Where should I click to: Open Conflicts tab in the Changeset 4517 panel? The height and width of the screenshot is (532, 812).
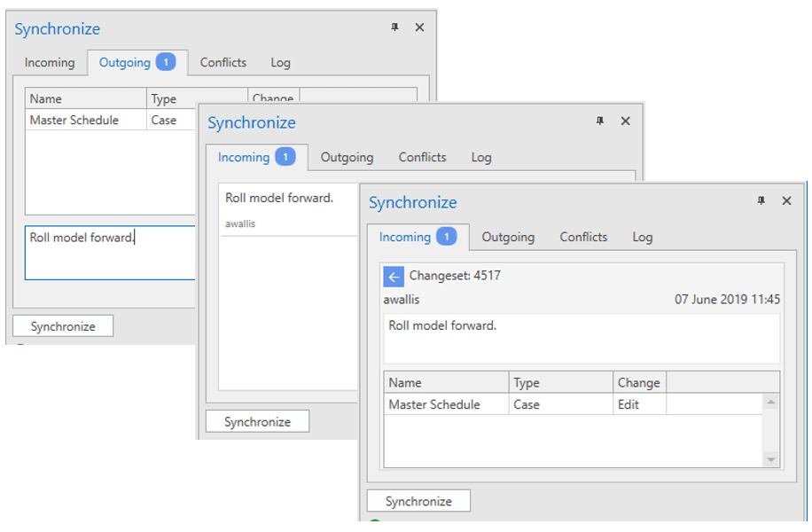[x=583, y=238]
